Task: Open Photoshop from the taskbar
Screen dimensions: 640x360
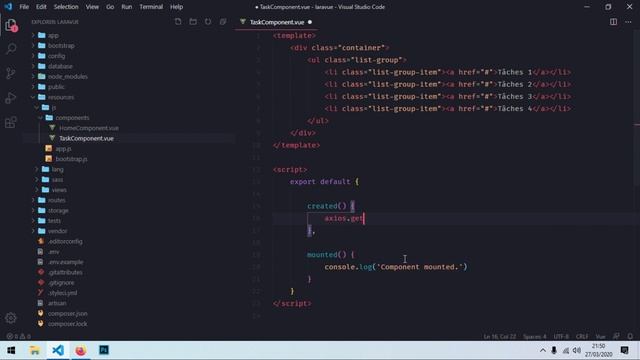Action: pos(104,350)
